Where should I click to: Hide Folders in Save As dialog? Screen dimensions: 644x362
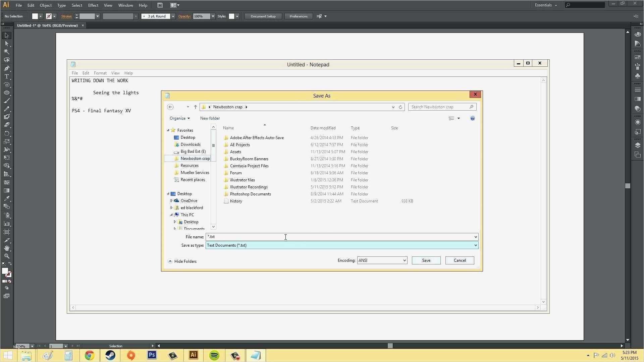pyautogui.click(x=182, y=261)
